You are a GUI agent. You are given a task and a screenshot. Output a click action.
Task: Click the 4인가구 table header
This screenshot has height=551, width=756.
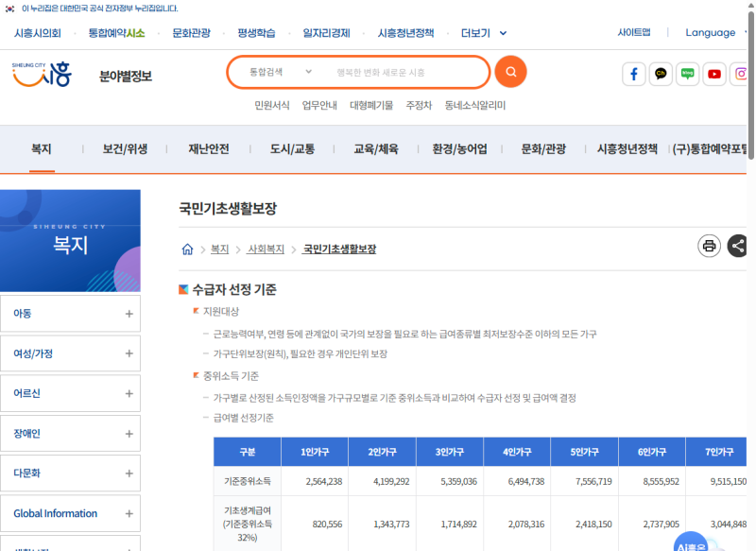pyautogui.click(x=517, y=452)
